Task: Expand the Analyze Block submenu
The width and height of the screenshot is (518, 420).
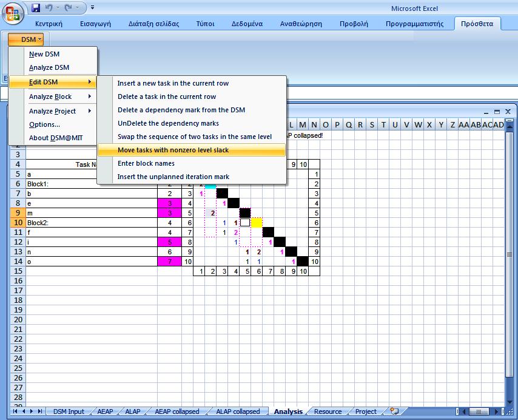Action: click(x=53, y=97)
